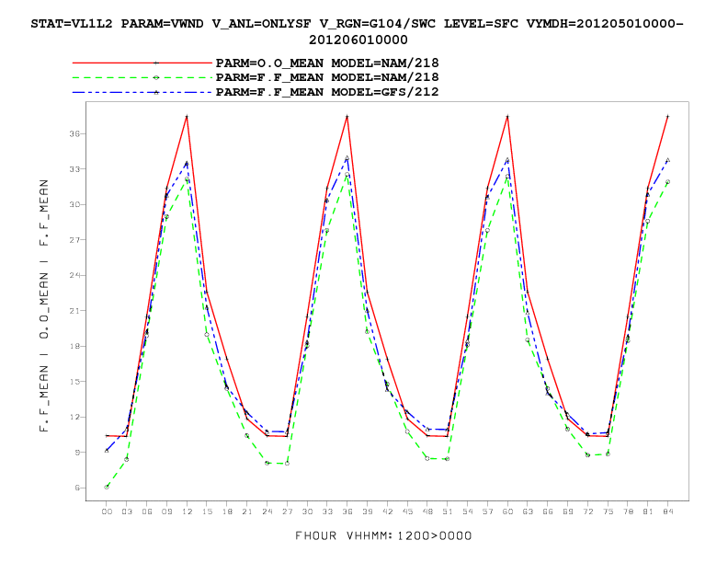Click y-axis tick label 30
This screenshot has height=563, width=728.
74,204
